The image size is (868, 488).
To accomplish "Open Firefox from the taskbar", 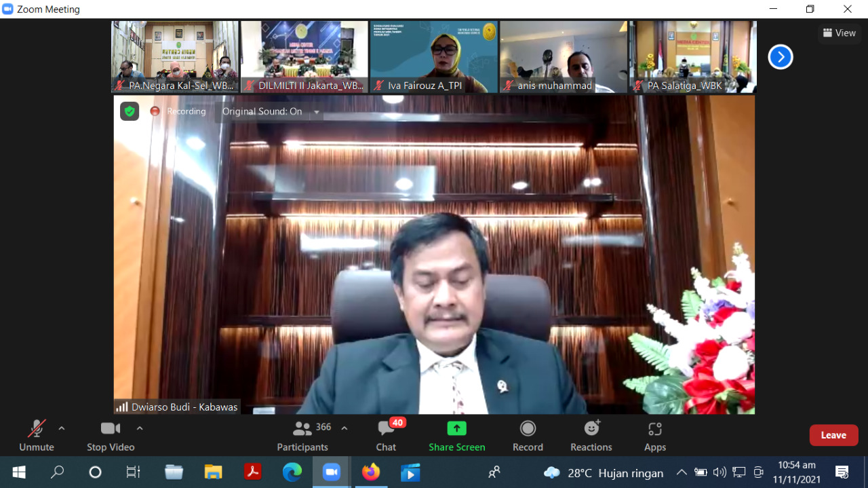I will click(x=371, y=472).
